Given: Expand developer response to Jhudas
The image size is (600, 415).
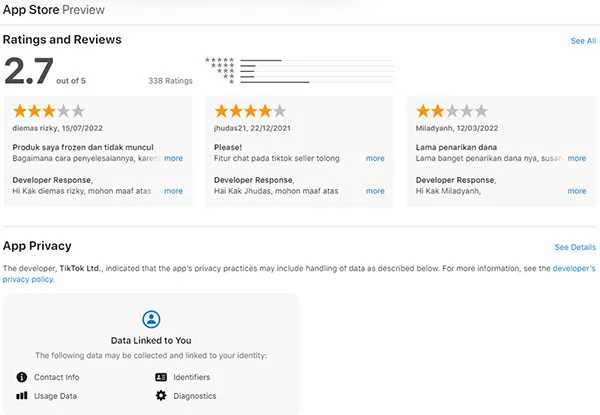Looking at the screenshot, I should click(375, 191).
